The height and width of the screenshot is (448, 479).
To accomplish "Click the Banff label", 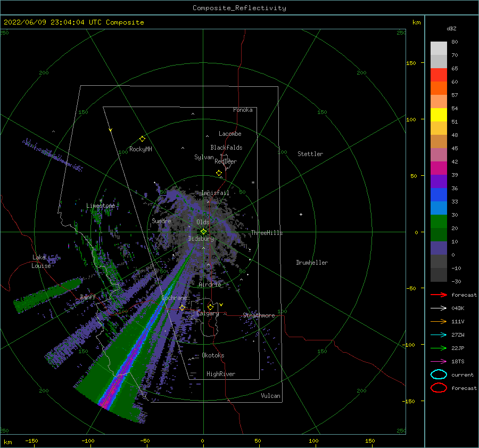I will pos(88,297).
